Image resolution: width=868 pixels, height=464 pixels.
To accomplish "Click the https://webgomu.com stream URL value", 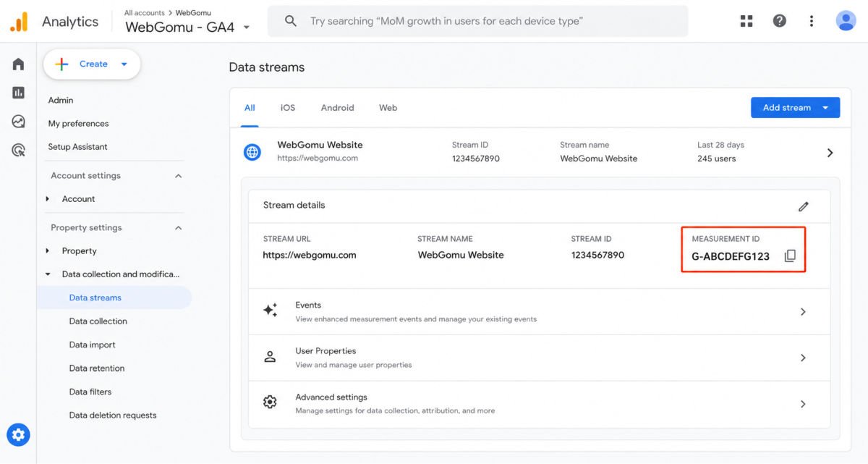I will (310, 255).
